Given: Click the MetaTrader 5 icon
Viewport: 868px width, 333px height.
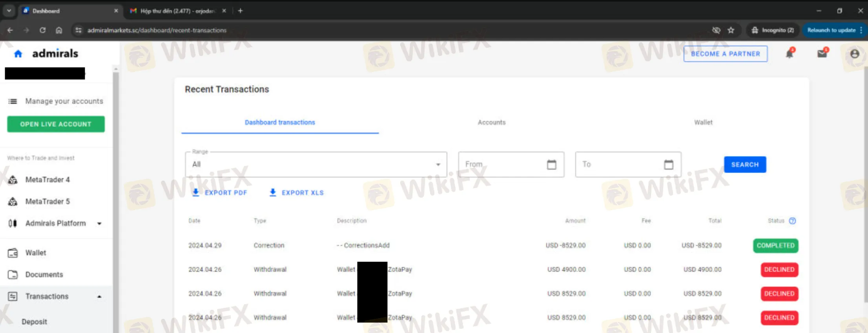Looking at the screenshot, I should tap(13, 201).
